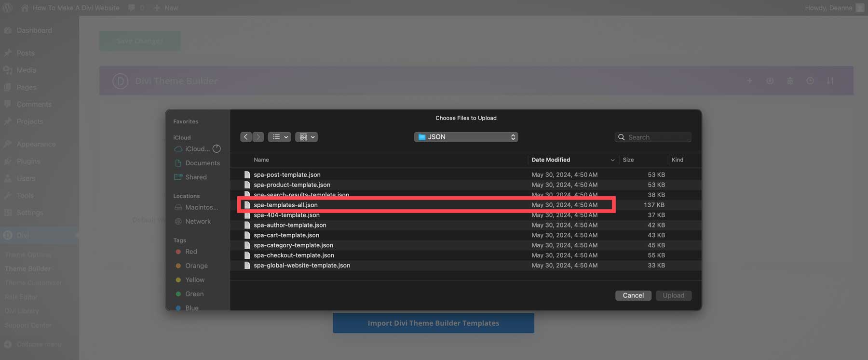868x360 pixels.
Task: Click the back navigation arrow in file dialog
Action: pyautogui.click(x=246, y=137)
